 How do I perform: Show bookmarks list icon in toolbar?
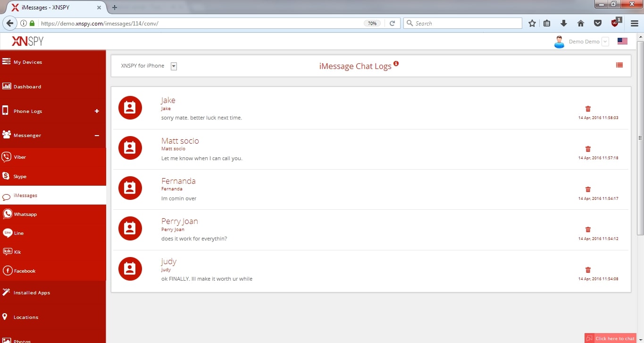point(547,23)
